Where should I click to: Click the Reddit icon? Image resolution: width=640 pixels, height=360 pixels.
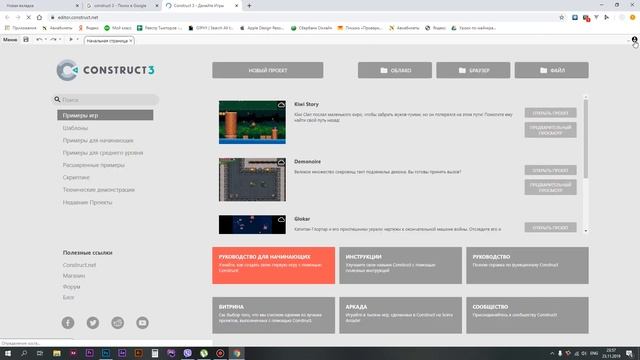(118, 323)
